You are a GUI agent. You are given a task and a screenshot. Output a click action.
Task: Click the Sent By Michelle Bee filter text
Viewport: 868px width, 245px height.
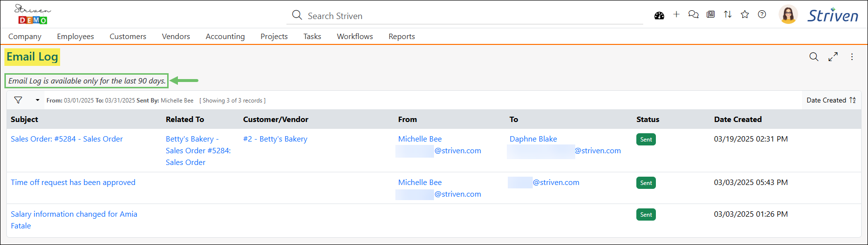click(x=165, y=100)
